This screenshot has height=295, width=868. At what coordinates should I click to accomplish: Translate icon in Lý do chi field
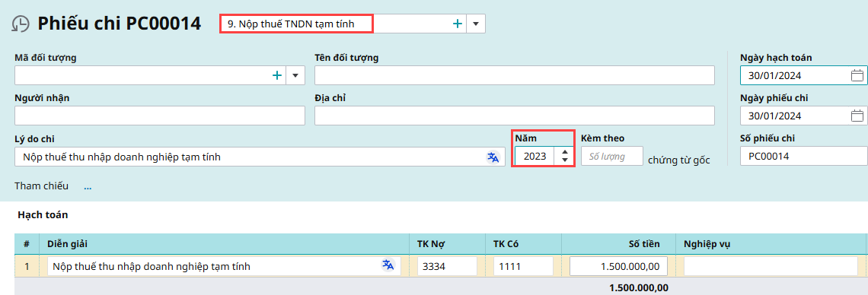(493, 157)
